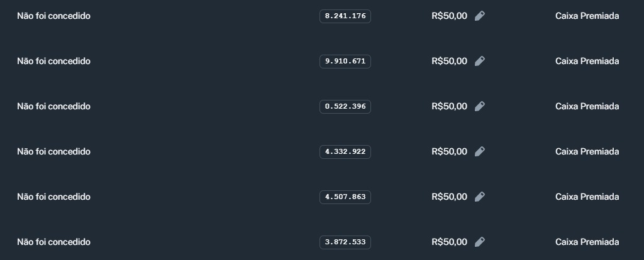This screenshot has height=260, width=644.
Task: Click edit pencil beside code 9.910.671
Action: [480, 62]
